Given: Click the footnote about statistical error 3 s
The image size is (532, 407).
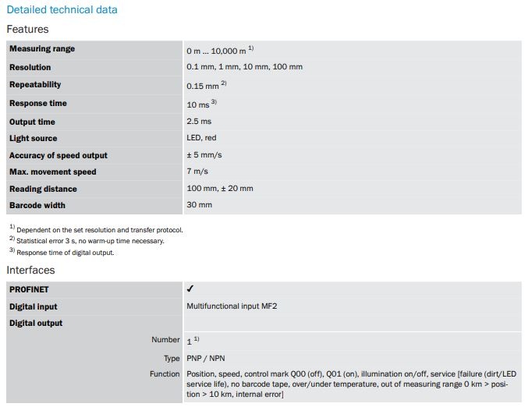Looking at the screenshot, I should (x=90, y=241).
